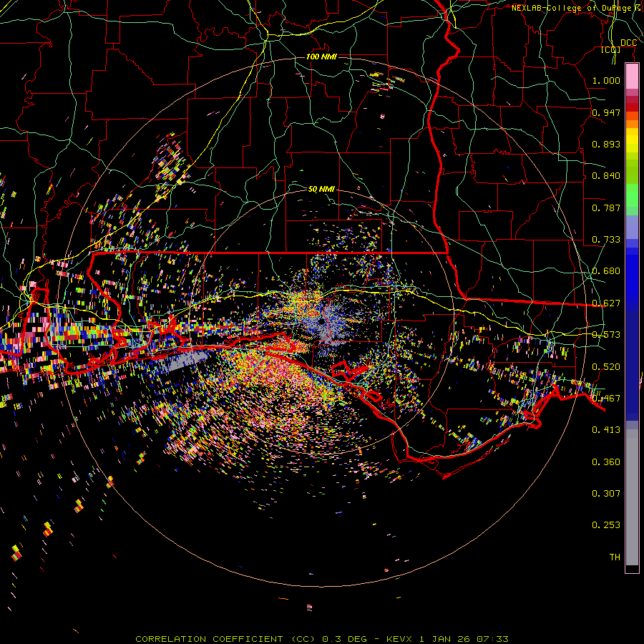644x644 pixels.
Task: Click the 0.680 legend value
Action: pyautogui.click(x=606, y=271)
